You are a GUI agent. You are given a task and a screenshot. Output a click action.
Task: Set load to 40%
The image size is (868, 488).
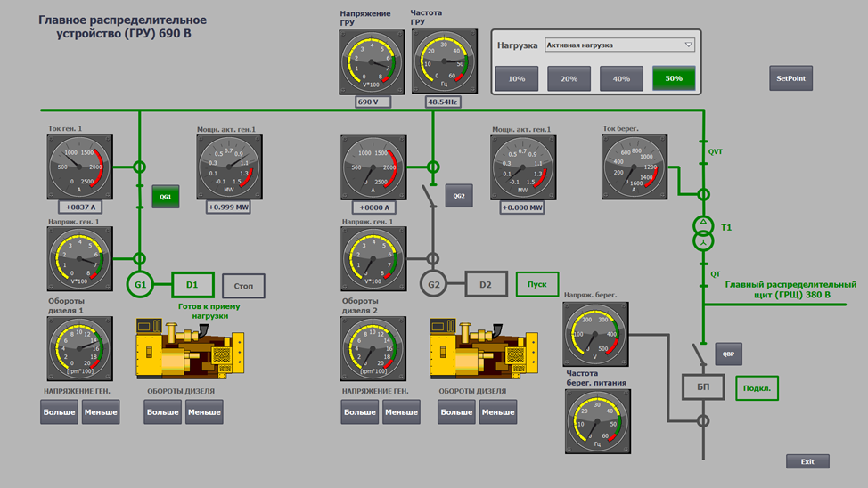pyautogui.click(x=621, y=78)
